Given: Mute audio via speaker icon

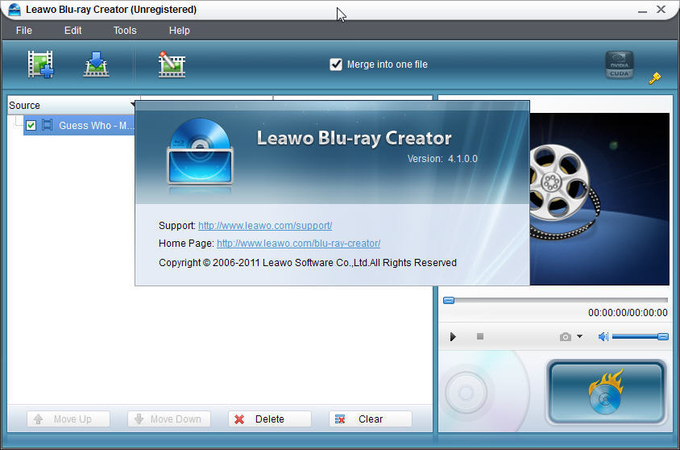Looking at the screenshot, I should click(603, 336).
